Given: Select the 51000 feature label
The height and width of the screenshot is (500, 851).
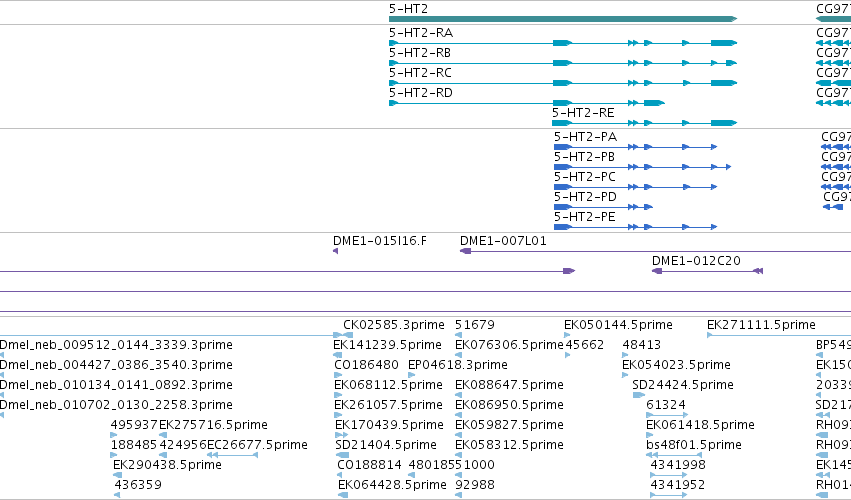Looking at the screenshot, I should click(x=475, y=465).
